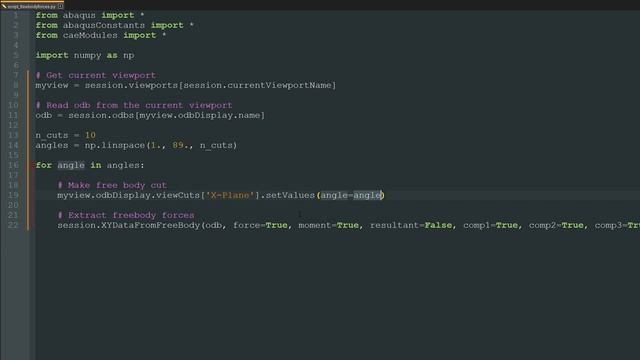Screen dimensions: 640x360
Task: Click line number 8 in the gutter
Action: coord(16,85)
